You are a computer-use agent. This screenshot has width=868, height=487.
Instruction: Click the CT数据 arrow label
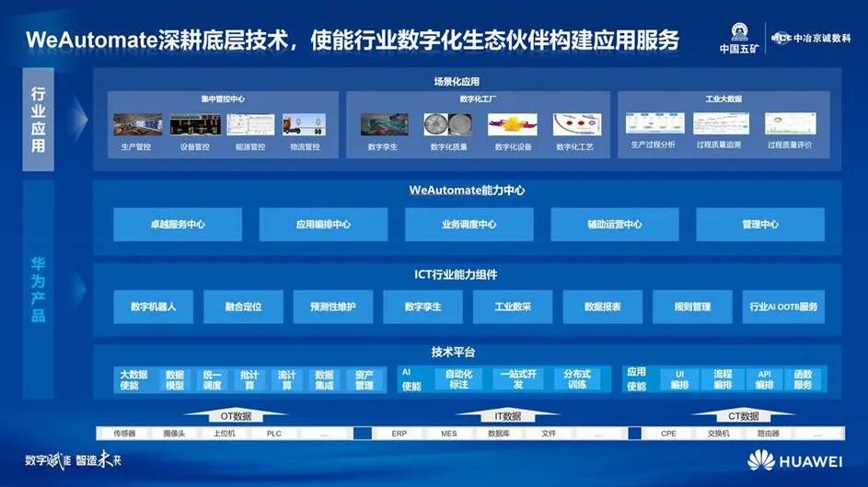(x=744, y=416)
